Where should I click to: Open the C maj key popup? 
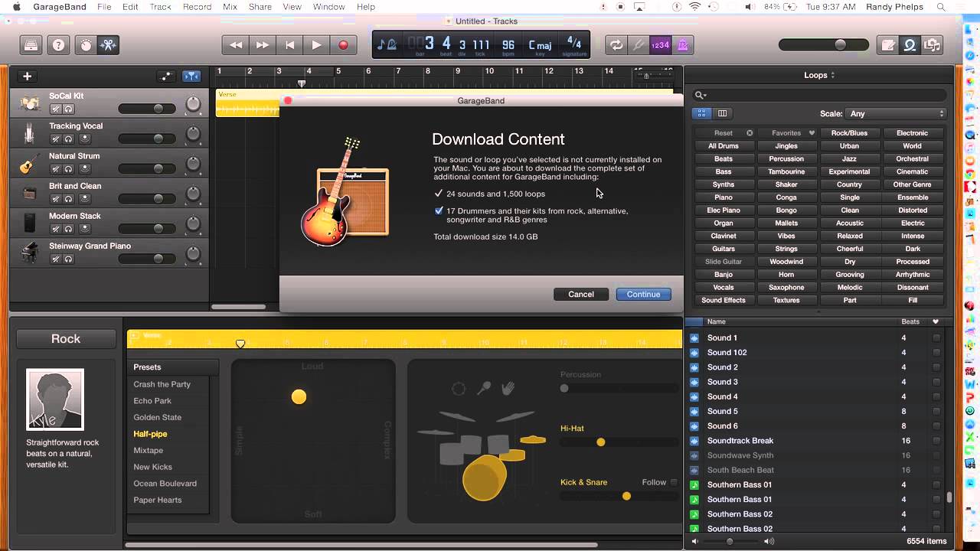click(540, 45)
